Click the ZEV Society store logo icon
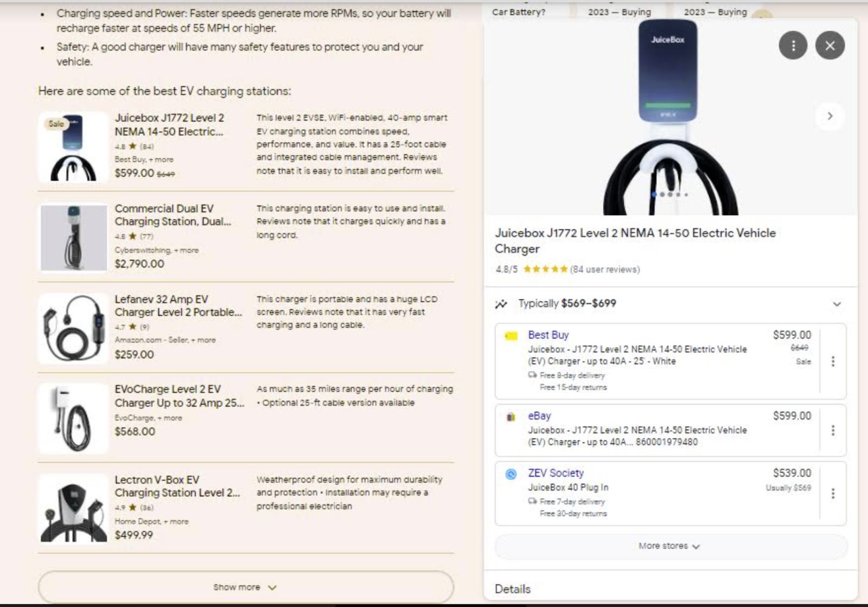Image resolution: width=868 pixels, height=607 pixels. [510, 474]
